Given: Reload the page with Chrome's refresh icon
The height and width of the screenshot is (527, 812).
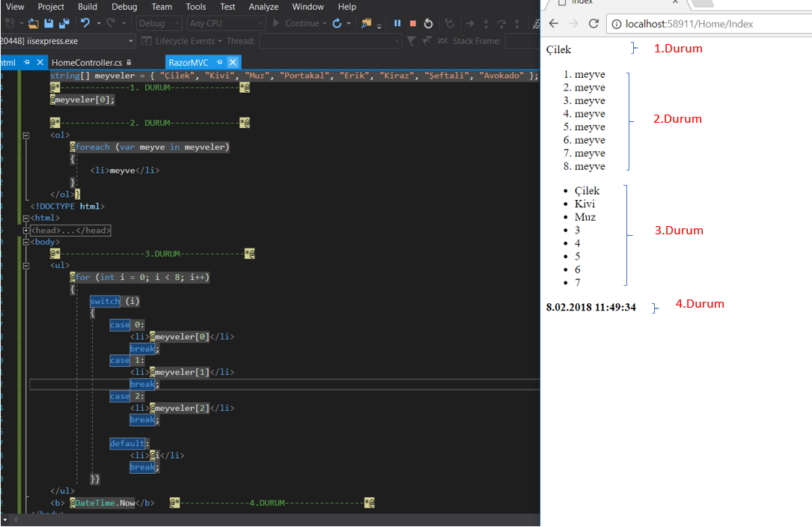Looking at the screenshot, I should coord(595,23).
